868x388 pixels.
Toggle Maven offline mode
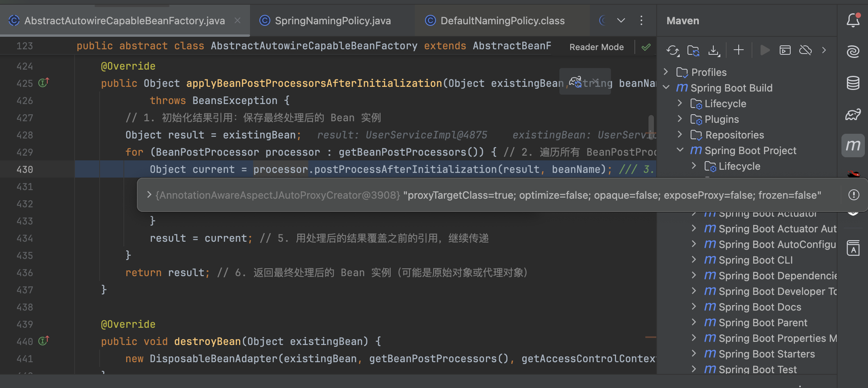point(805,50)
